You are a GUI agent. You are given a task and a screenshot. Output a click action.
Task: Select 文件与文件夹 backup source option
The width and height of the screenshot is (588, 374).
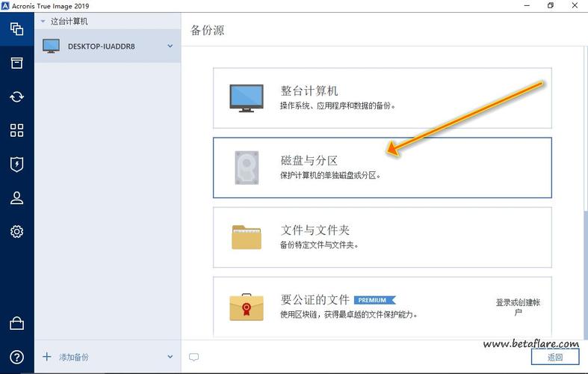click(x=382, y=237)
